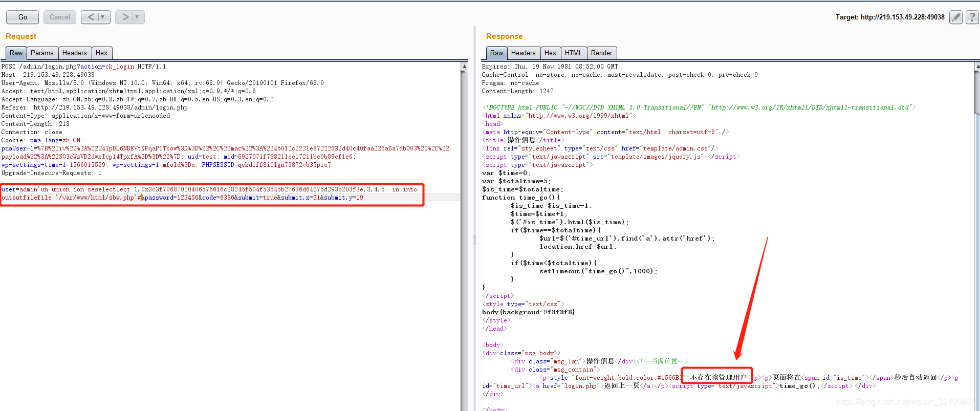Click the user=admin payload line in request body
The image size is (980, 411).
click(209, 189)
